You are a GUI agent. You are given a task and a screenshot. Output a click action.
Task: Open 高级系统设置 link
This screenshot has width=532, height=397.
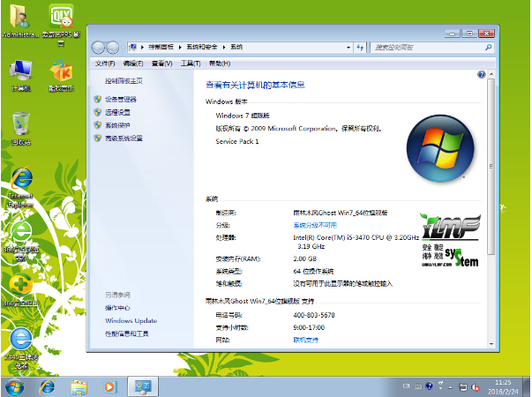point(124,139)
